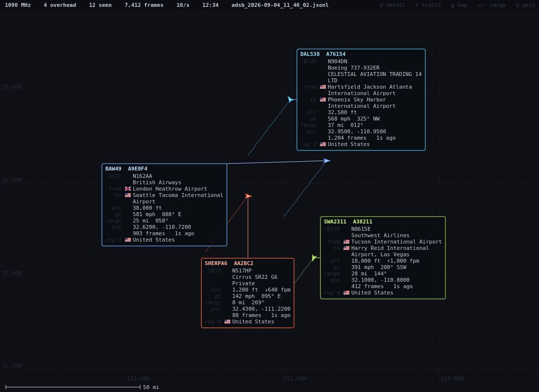
Task: Click '581 mph 088° E' ground speed
Action: click(x=157, y=215)
